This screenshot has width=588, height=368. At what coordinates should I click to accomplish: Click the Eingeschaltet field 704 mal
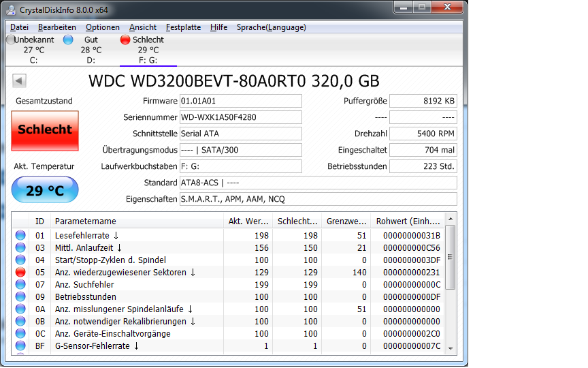tap(423, 150)
